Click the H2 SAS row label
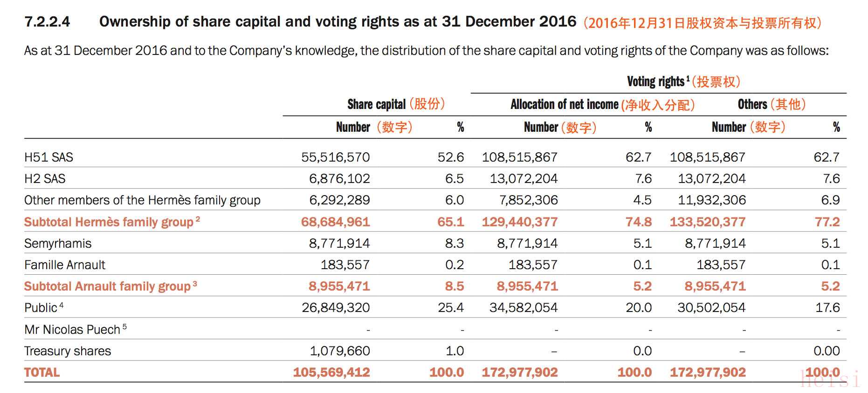 click(45, 179)
